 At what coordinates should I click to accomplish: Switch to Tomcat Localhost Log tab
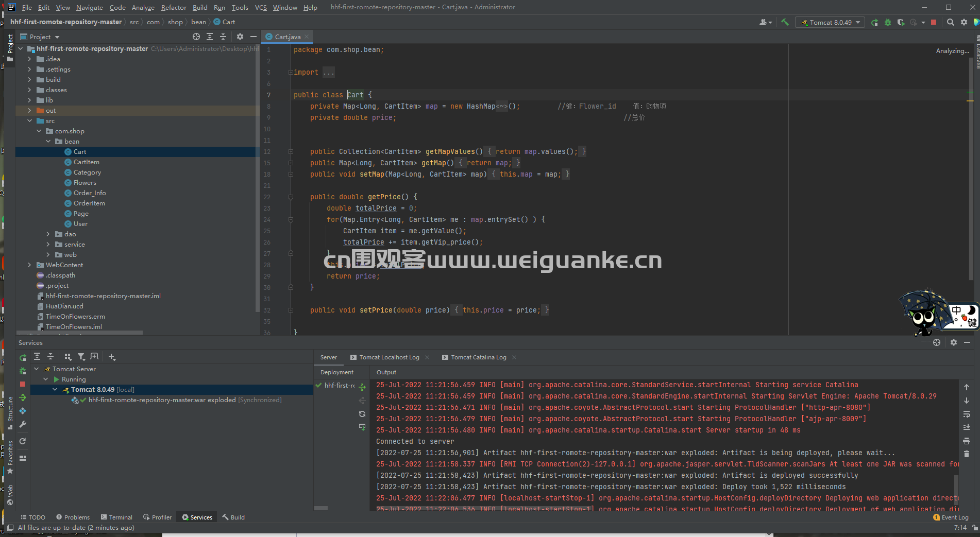(x=389, y=357)
